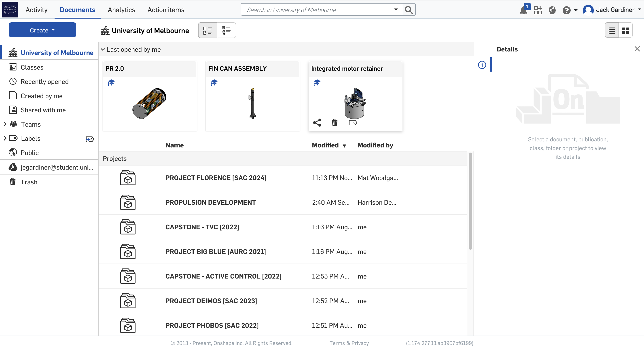The image size is (644, 349).
Task: Click the create label icon beside Labels
Action: [90, 139]
